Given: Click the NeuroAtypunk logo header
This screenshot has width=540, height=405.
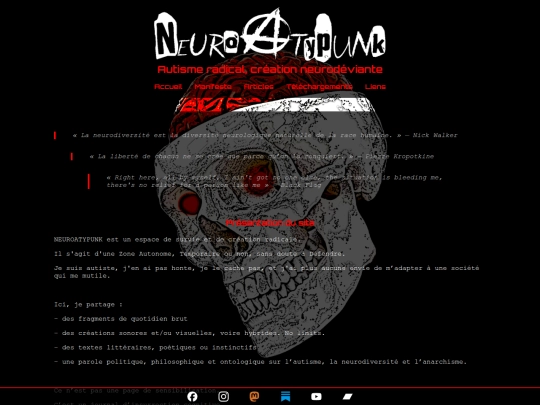Looking at the screenshot, I should point(270,34).
